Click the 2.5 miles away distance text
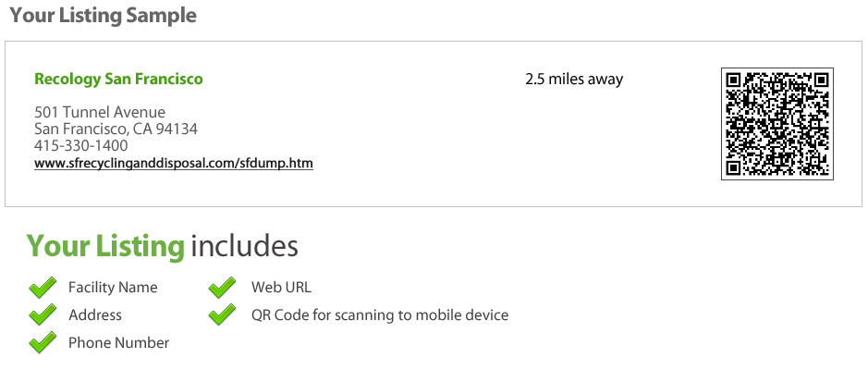 (x=574, y=80)
